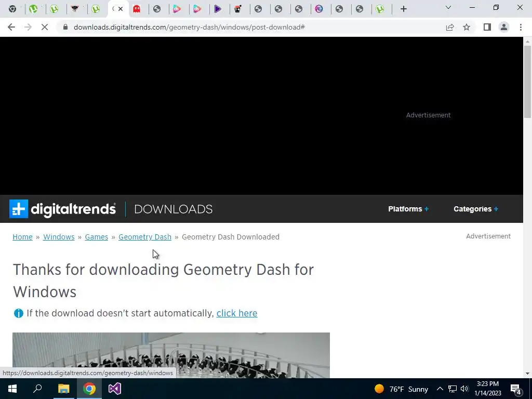This screenshot has height=399, width=532.
Task: Click the address bar URL field
Action: pyautogui.click(x=189, y=27)
